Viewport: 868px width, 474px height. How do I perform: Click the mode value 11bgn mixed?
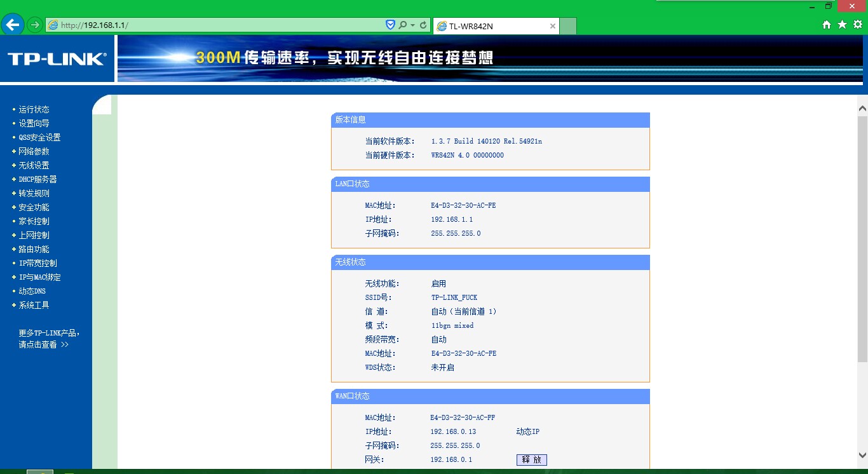(452, 325)
